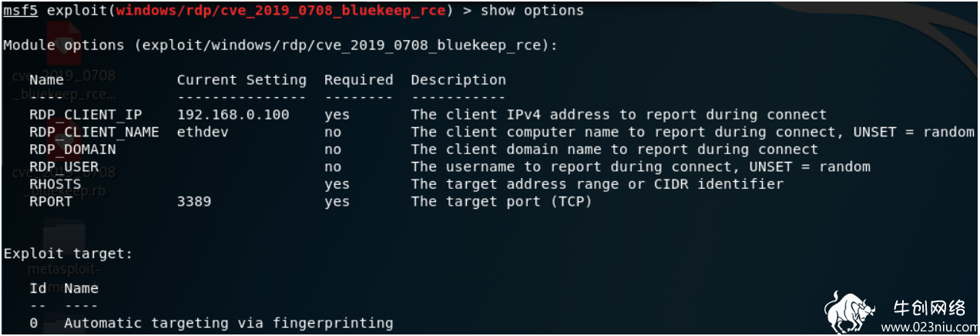Click the RDP_CLIENT_IP option name
Viewport: 980px width, 336px height.
[86, 115]
